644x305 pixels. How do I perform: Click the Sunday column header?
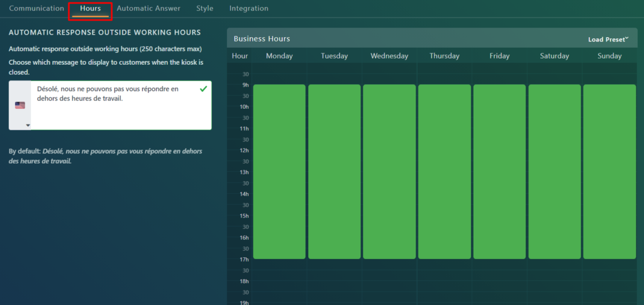point(609,56)
